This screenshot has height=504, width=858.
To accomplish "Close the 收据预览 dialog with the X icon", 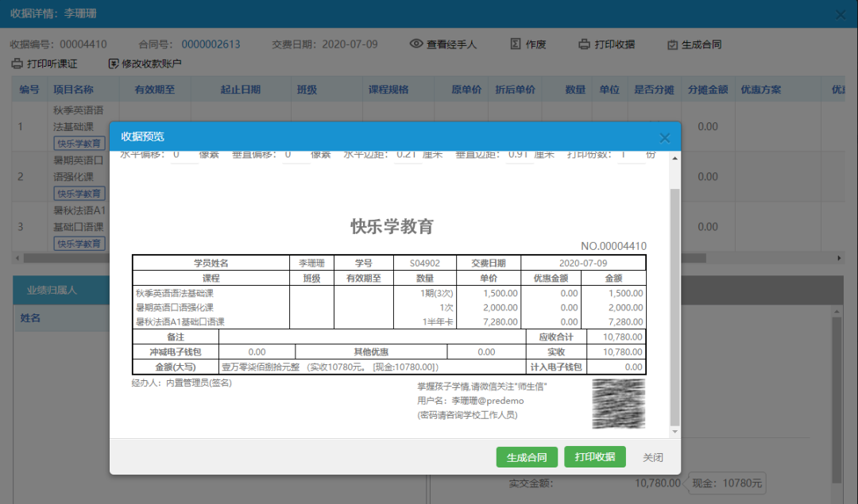I will click(x=665, y=138).
